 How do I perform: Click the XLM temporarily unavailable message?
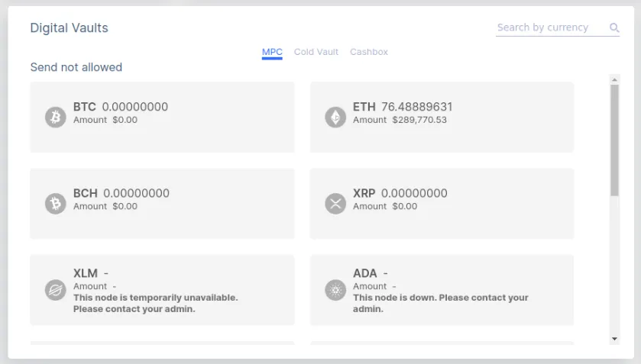coord(155,303)
